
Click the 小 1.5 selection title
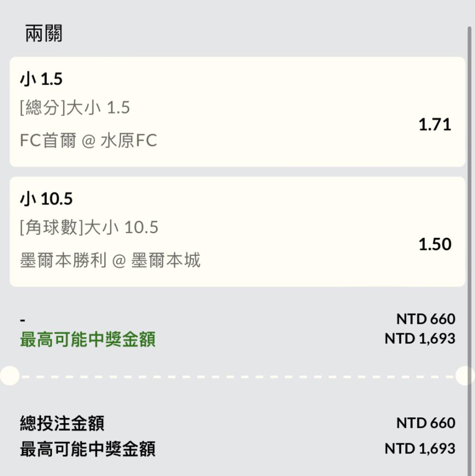coord(41,79)
